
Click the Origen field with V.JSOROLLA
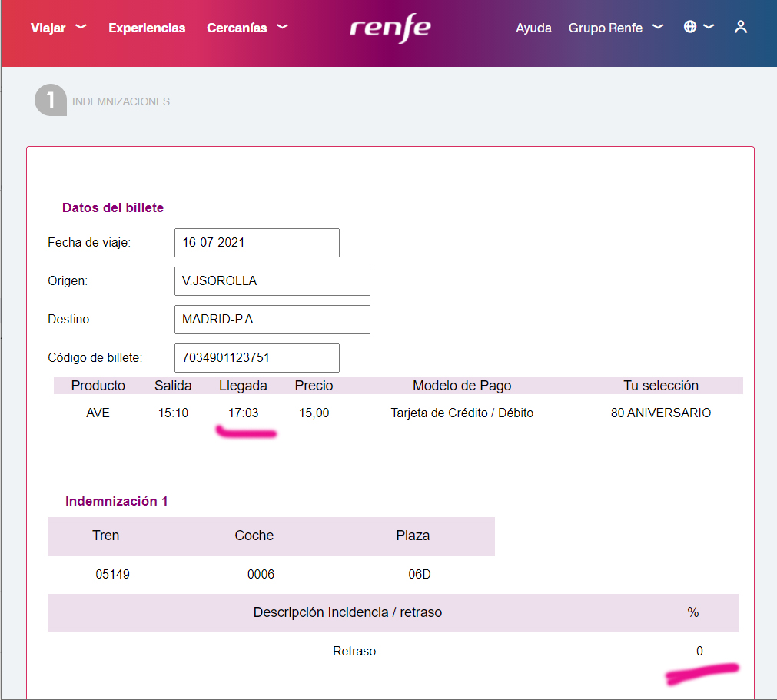[x=272, y=281]
